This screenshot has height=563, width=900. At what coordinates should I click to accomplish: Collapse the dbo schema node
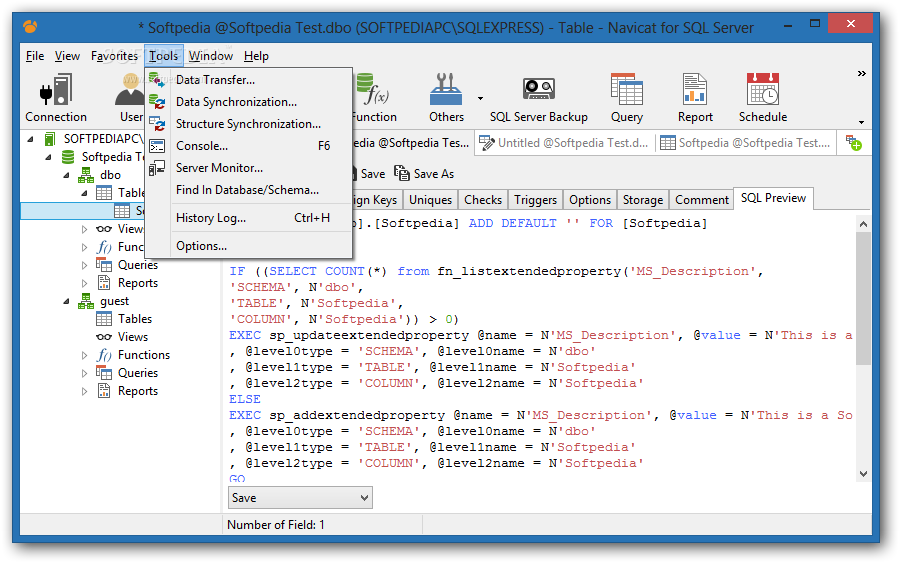(x=67, y=175)
